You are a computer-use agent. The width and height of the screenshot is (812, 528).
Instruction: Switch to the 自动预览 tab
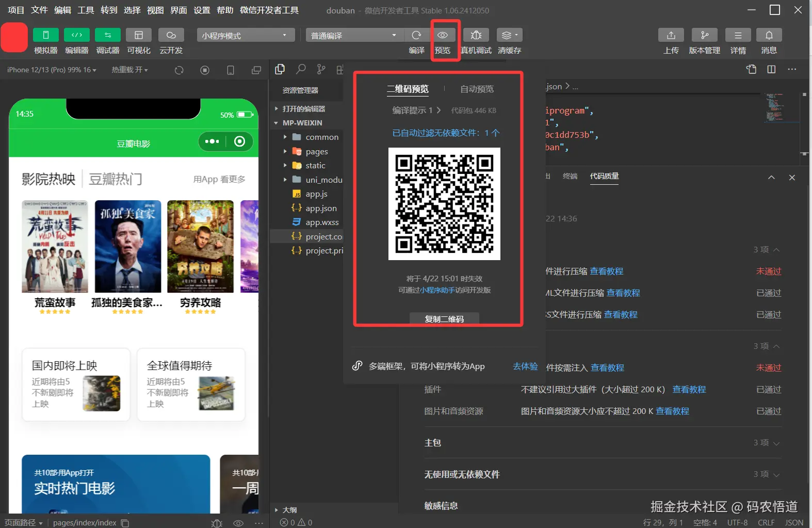(477, 89)
